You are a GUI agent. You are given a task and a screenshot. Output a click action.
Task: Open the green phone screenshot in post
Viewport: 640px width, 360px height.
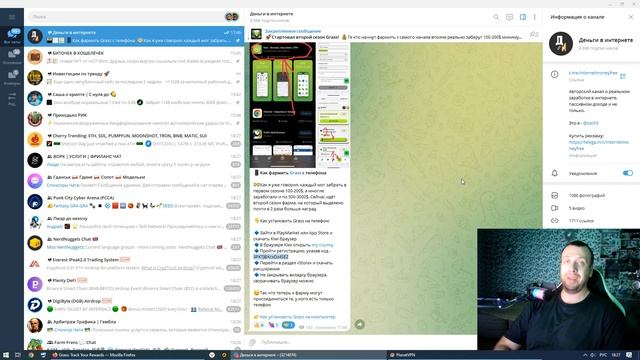click(283, 105)
